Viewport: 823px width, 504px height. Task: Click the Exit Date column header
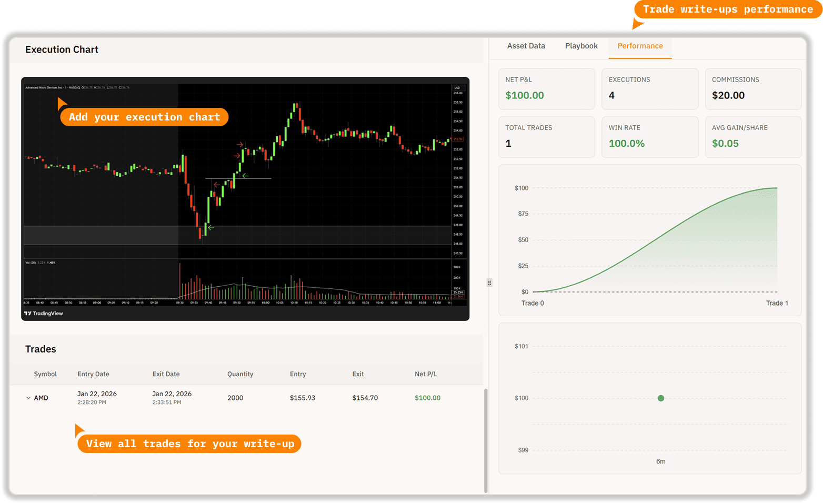166,374
